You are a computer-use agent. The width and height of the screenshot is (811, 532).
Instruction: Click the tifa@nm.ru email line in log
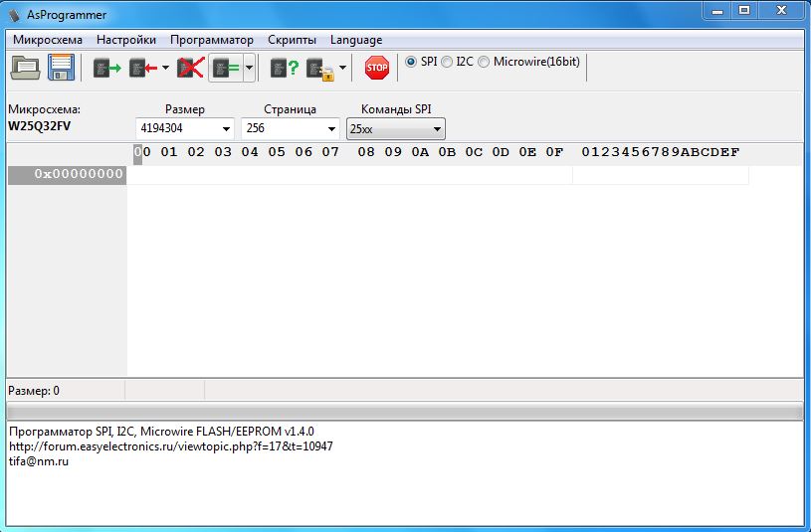(x=39, y=461)
